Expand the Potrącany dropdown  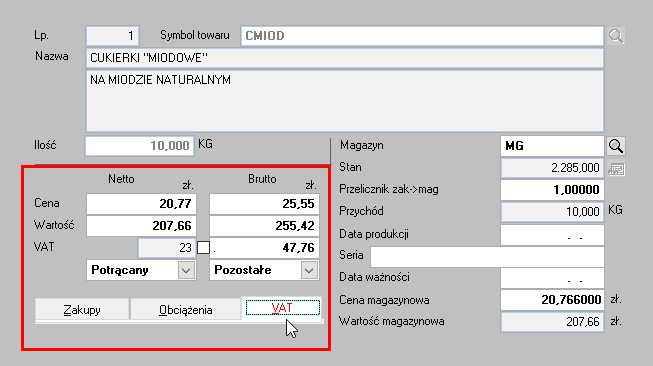(186, 271)
